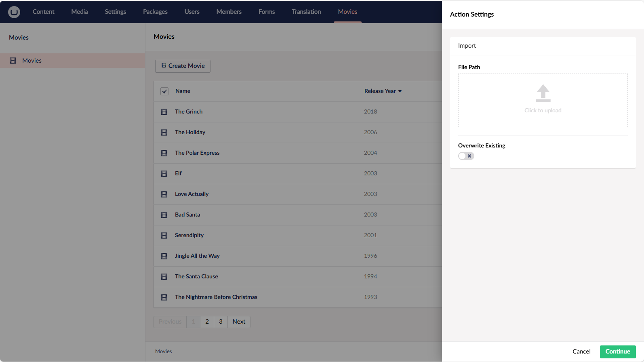This screenshot has width=644, height=362.
Task: Open the Users section
Action: (x=192, y=12)
